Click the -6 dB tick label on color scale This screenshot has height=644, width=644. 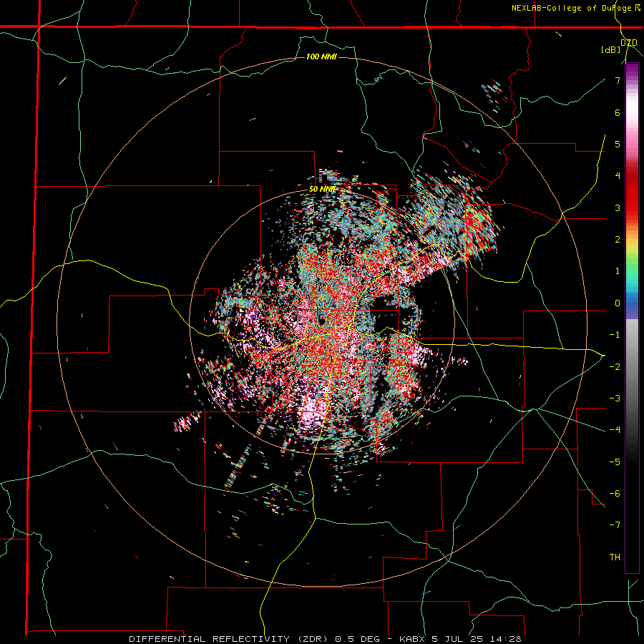click(615, 493)
